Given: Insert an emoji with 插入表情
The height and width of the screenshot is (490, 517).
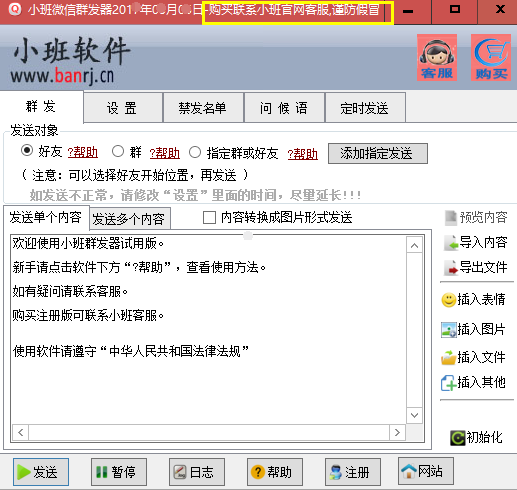Looking at the screenshot, I should click(473, 299).
